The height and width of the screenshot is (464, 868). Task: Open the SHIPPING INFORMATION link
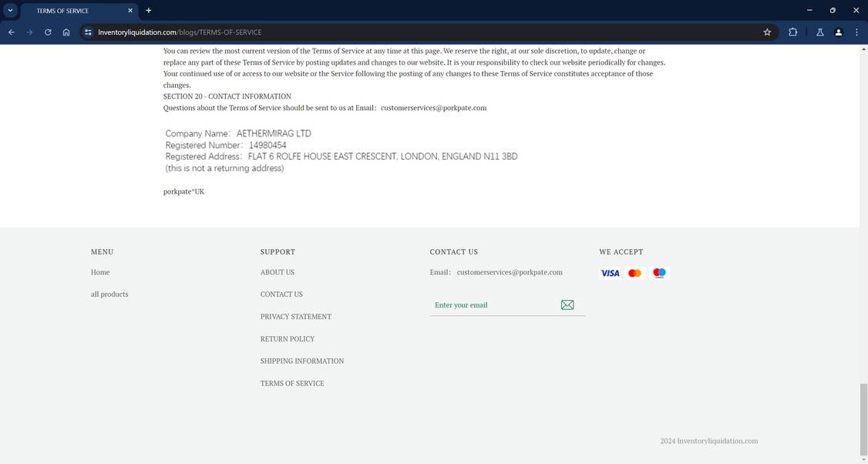301,361
